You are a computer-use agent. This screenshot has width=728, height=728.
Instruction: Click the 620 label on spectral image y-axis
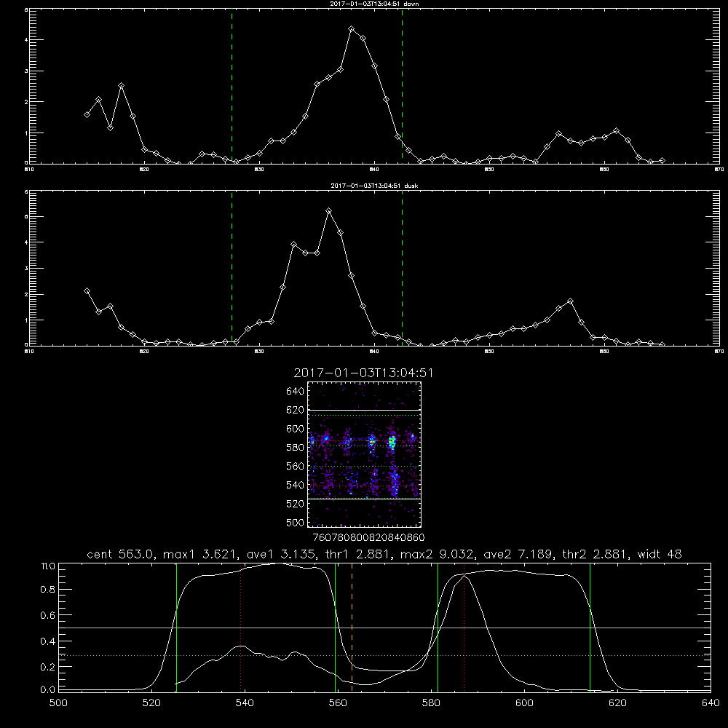(296, 410)
